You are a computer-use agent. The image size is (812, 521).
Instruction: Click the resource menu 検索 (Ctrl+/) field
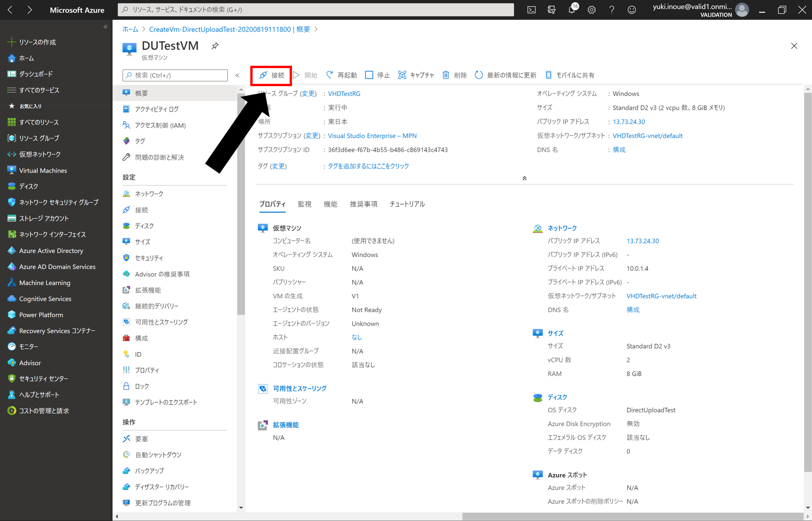click(175, 75)
